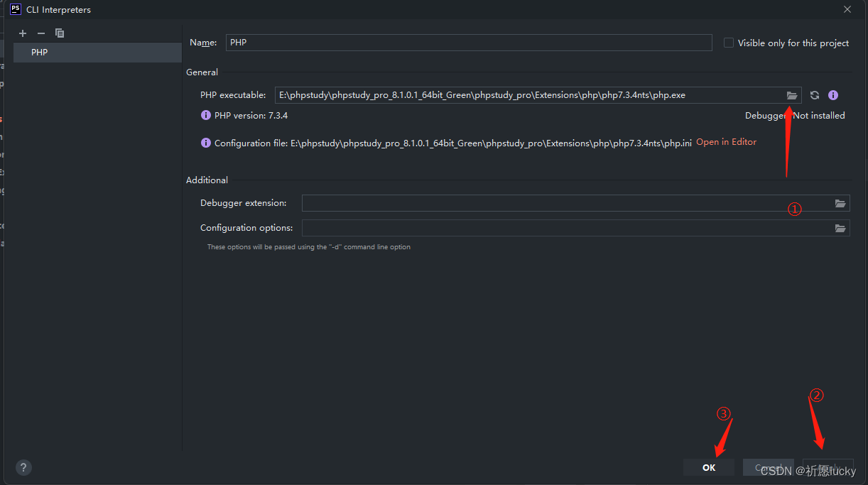Click the General section label
Screen dimensions: 868x485
pos(202,72)
